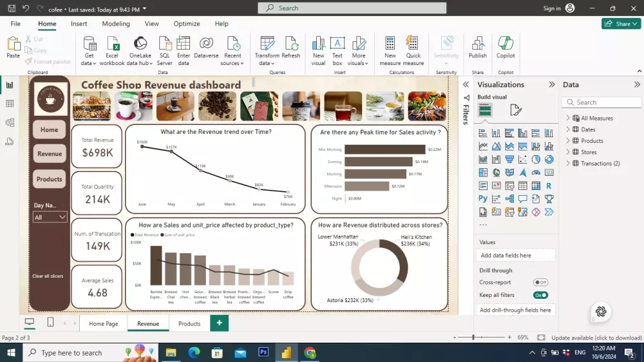Click the Revenue dashboard navigation button
This screenshot has height=362, width=644.
pos(50,154)
